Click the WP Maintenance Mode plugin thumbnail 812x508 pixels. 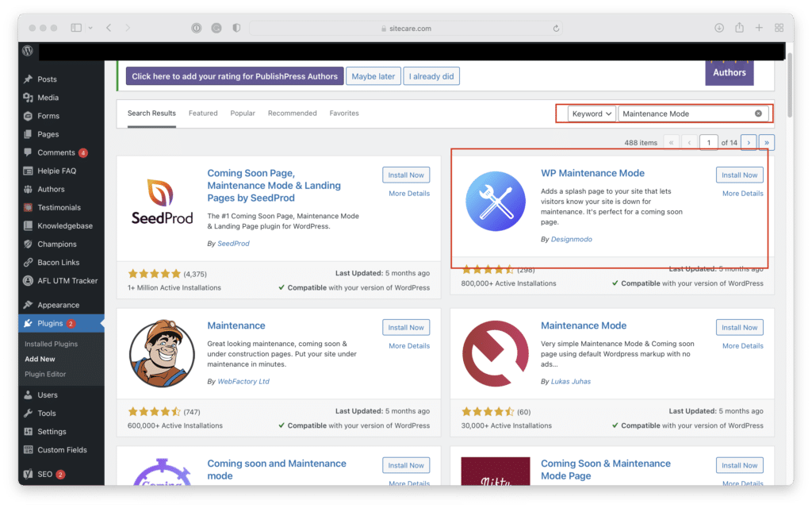coord(495,201)
